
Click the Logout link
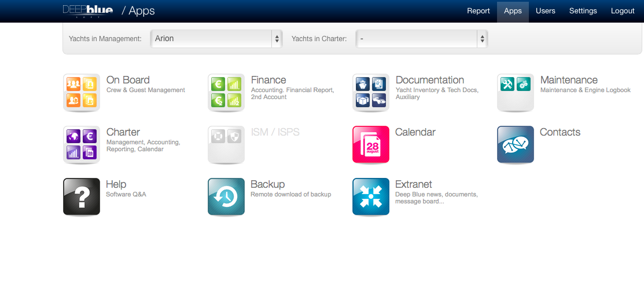click(x=623, y=11)
